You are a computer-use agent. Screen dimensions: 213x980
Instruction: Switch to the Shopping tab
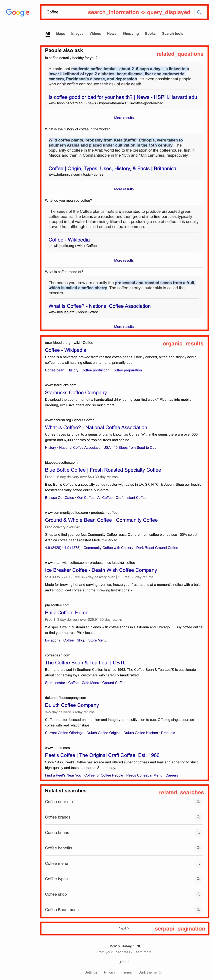pos(130,34)
